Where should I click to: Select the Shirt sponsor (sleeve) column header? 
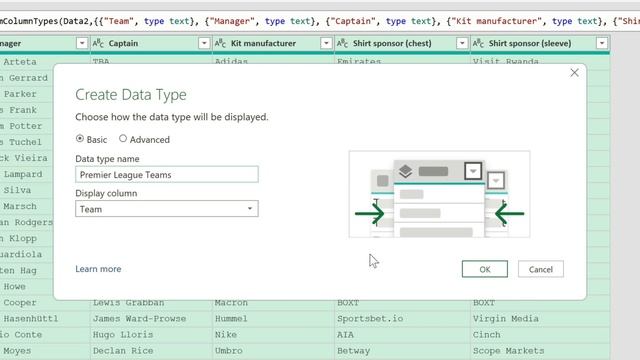click(530, 43)
